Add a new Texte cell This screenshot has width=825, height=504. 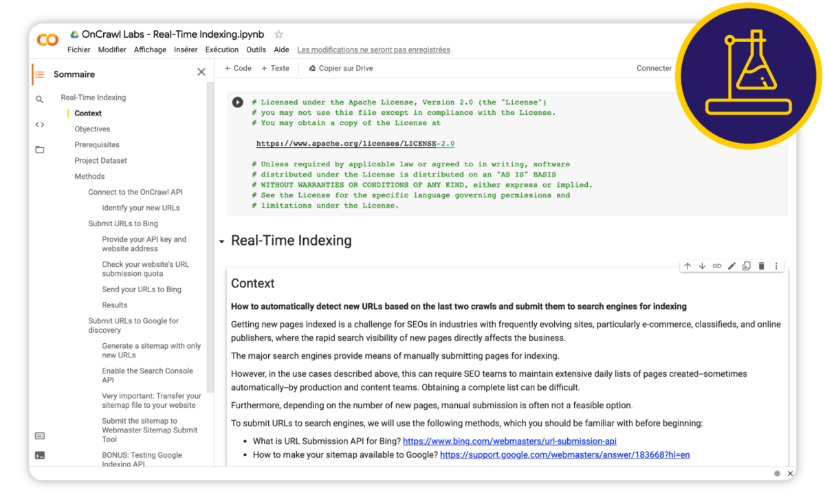pos(275,68)
